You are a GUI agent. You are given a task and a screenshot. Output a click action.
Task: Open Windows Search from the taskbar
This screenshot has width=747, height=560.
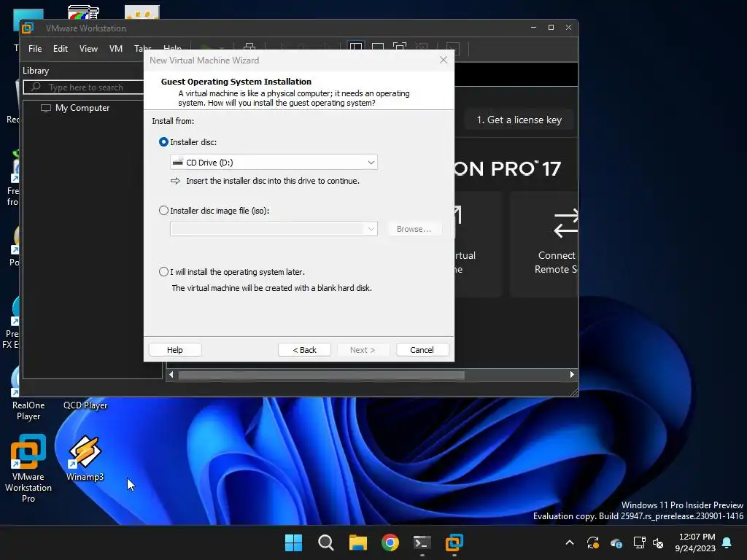coord(326,542)
